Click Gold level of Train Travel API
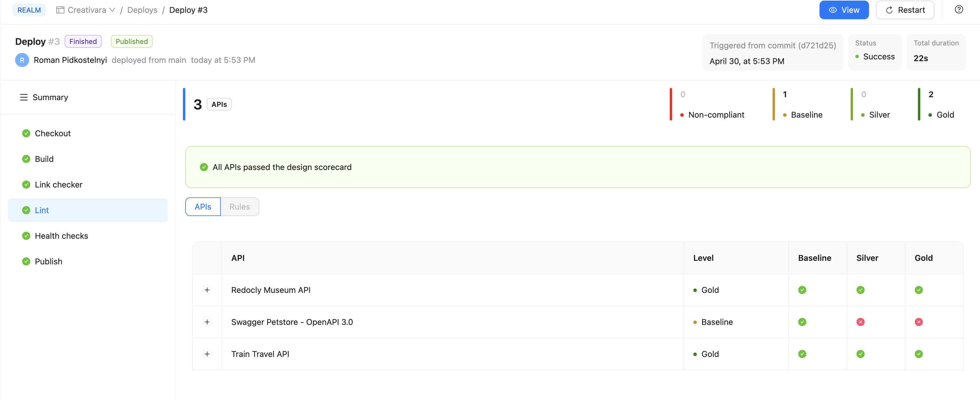 tap(706, 354)
